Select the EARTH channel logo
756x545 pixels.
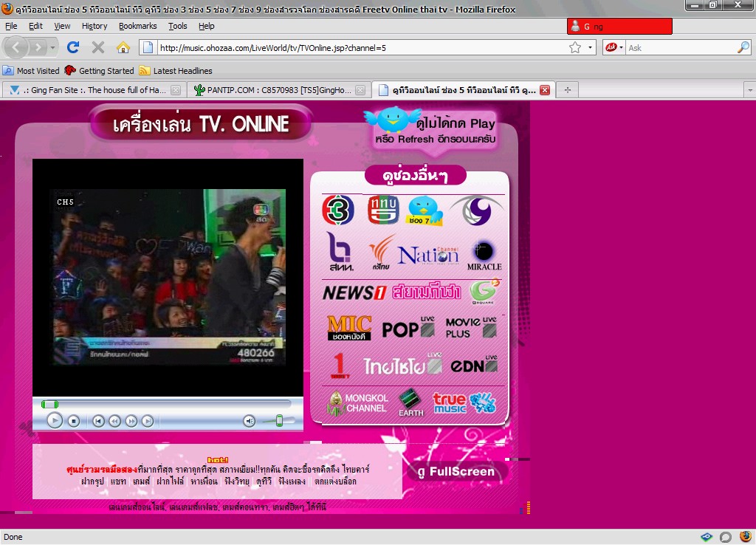[x=410, y=402]
